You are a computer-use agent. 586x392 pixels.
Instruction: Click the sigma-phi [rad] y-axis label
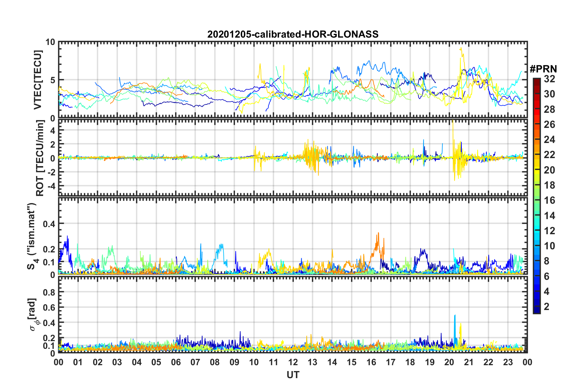(33, 314)
